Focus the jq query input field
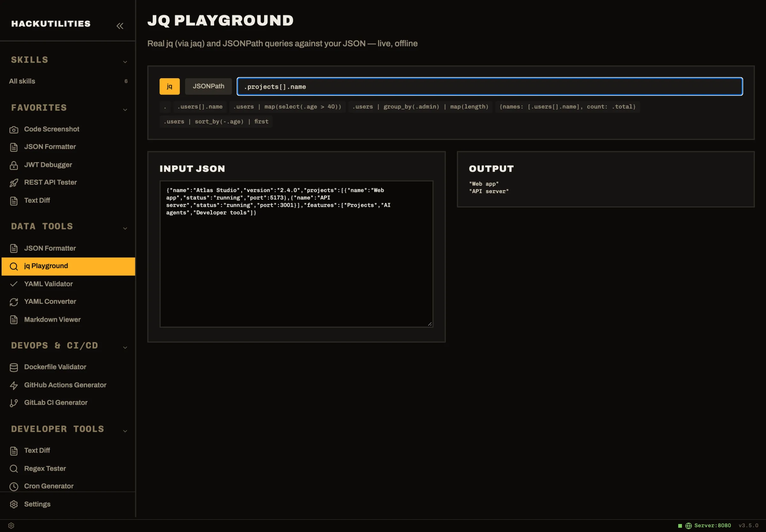The height and width of the screenshot is (532, 766). (x=490, y=86)
